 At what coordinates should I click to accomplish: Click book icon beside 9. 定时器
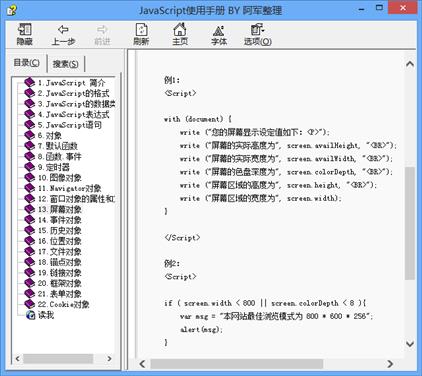(x=30, y=167)
